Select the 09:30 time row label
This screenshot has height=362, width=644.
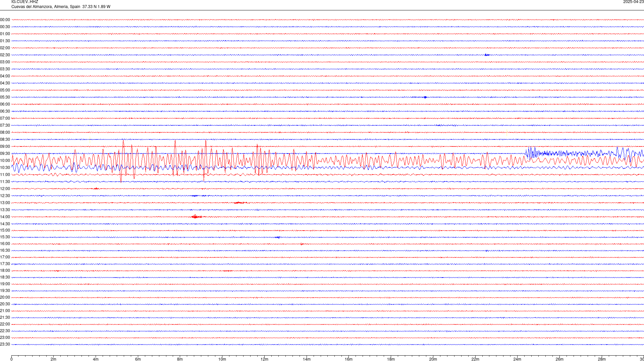click(x=5, y=154)
